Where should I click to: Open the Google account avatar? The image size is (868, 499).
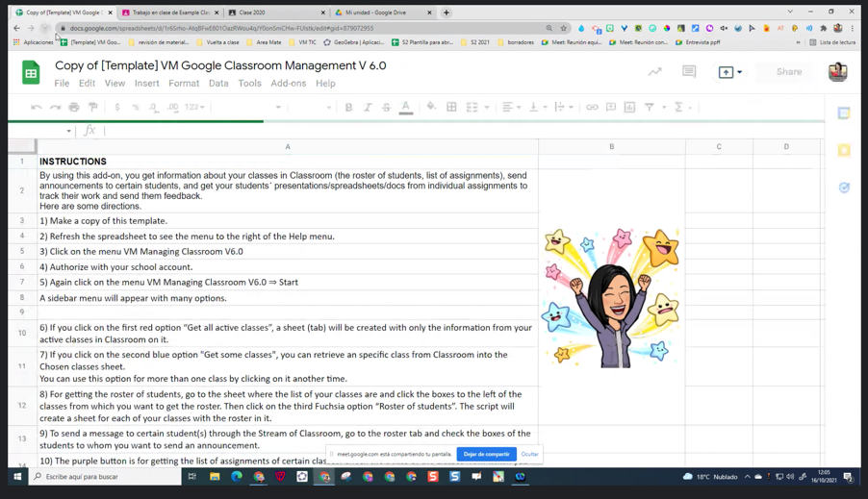tap(837, 71)
